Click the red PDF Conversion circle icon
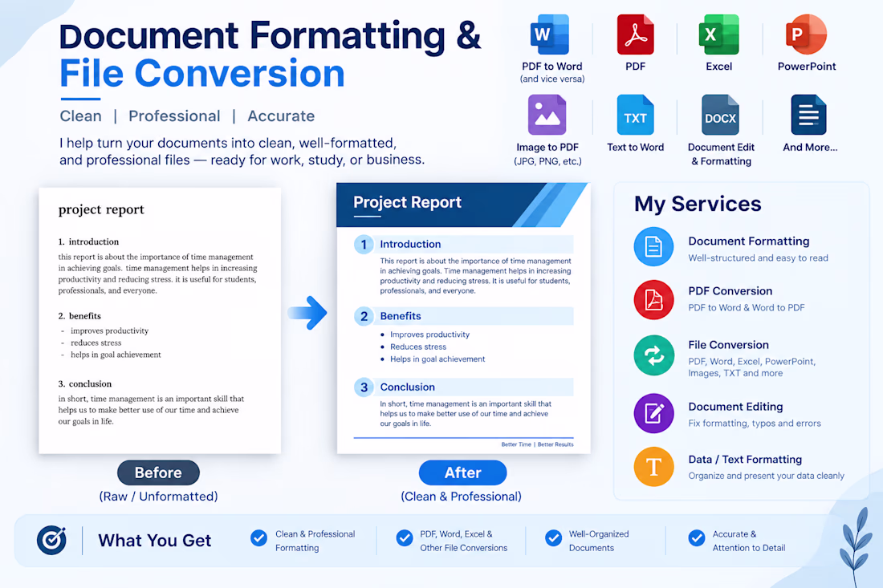The width and height of the screenshot is (883, 588). coord(653,299)
